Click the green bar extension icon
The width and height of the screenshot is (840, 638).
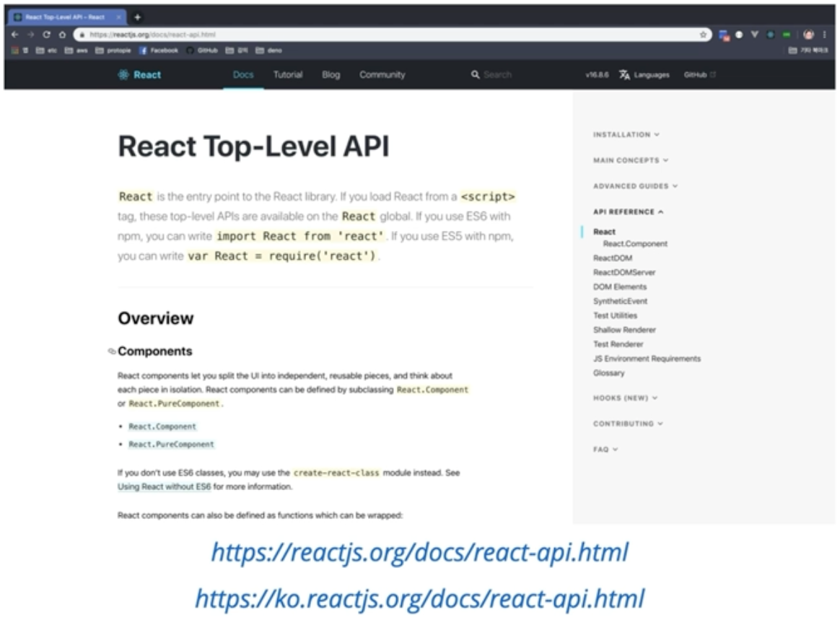(786, 35)
